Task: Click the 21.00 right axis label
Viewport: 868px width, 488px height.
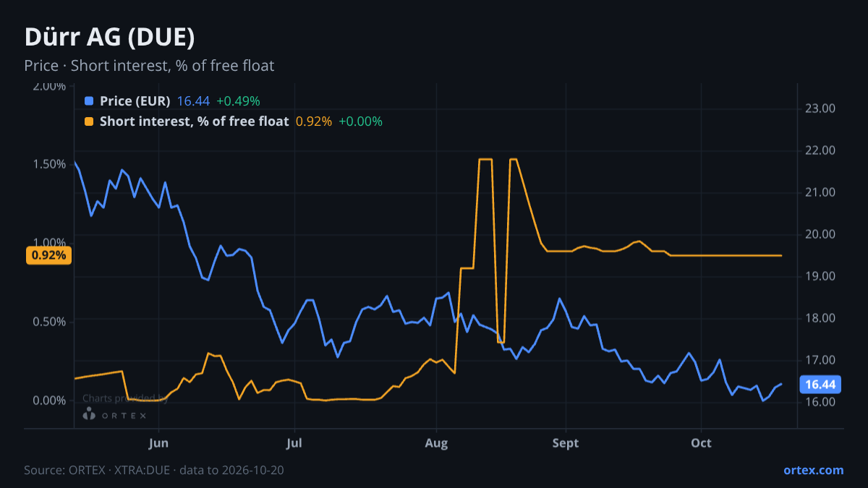Action: point(820,192)
